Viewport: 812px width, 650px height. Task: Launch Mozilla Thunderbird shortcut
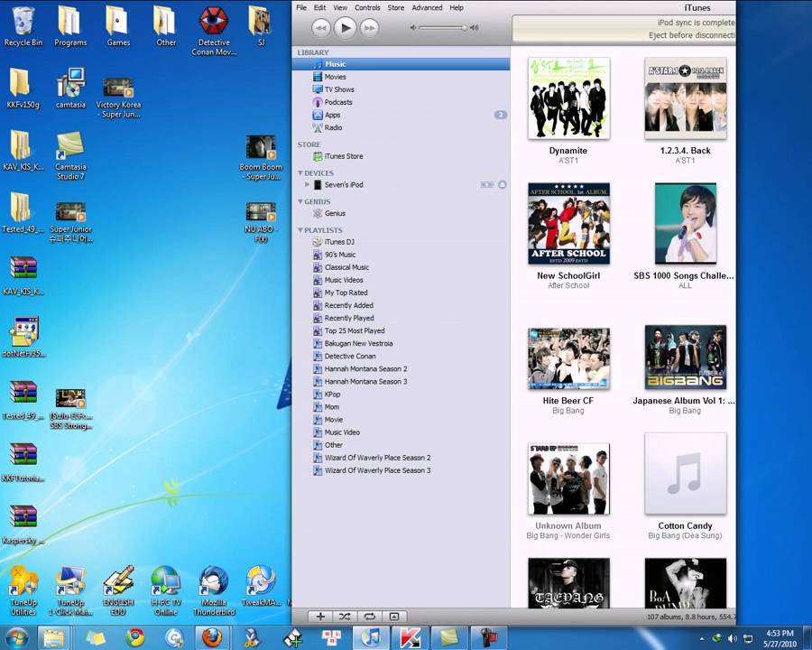[214, 591]
